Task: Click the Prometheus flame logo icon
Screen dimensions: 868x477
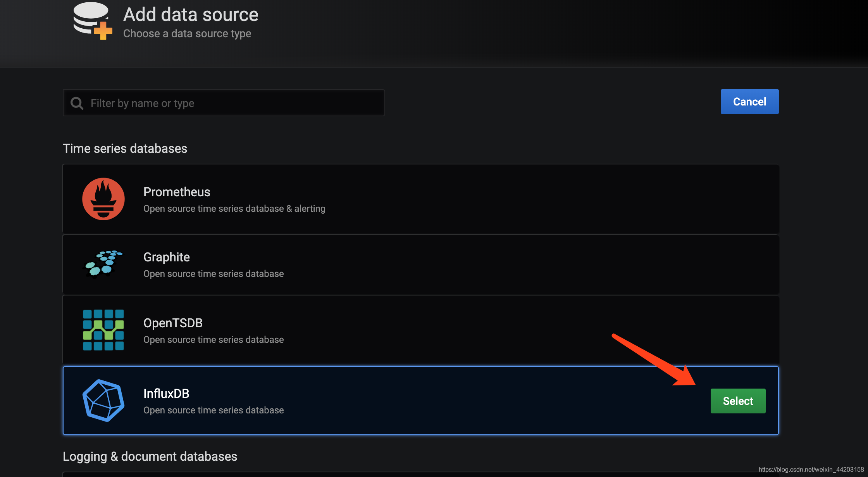Action: (x=103, y=199)
